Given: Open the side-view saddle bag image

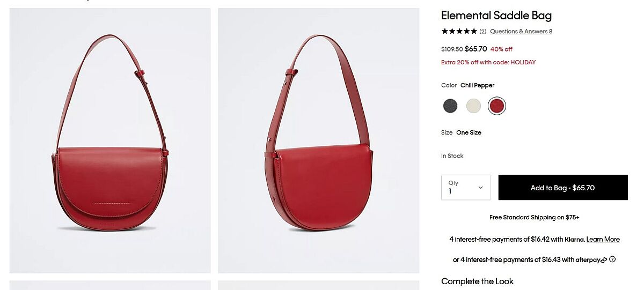Looking at the screenshot, I should click(x=318, y=140).
